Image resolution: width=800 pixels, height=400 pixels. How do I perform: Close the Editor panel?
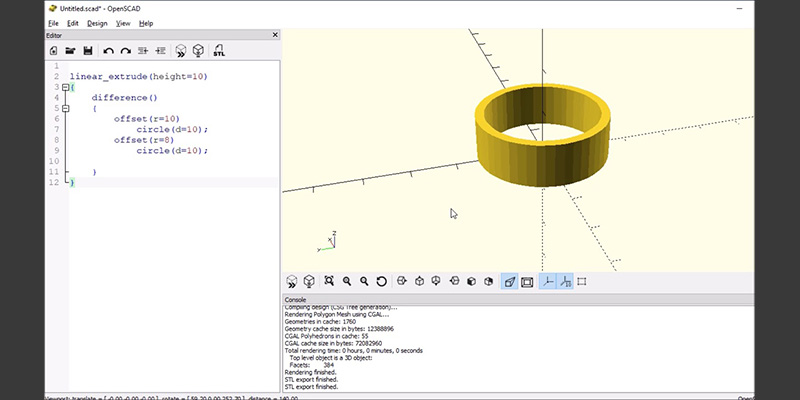click(x=275, y=35)
